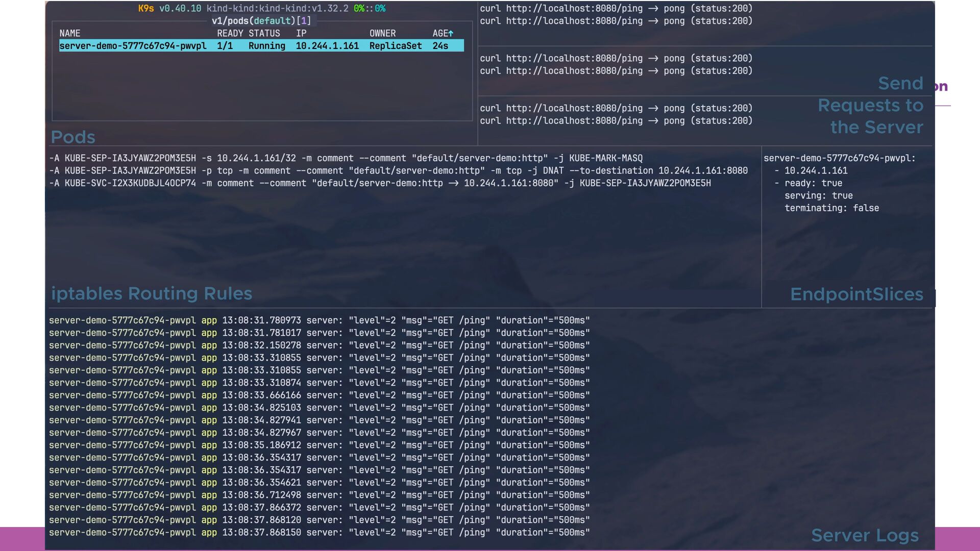Click the log line timestamped 13:08:37.868150

[319, 532]
